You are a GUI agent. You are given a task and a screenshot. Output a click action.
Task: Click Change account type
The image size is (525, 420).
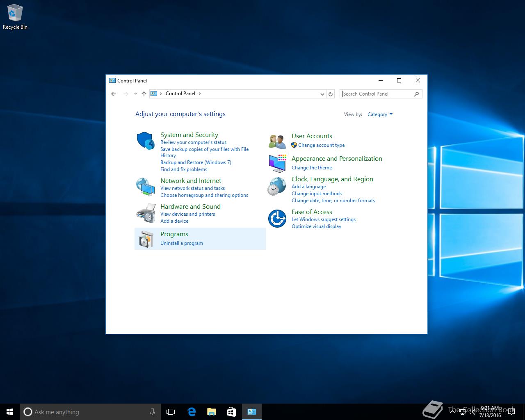[321, 145]
